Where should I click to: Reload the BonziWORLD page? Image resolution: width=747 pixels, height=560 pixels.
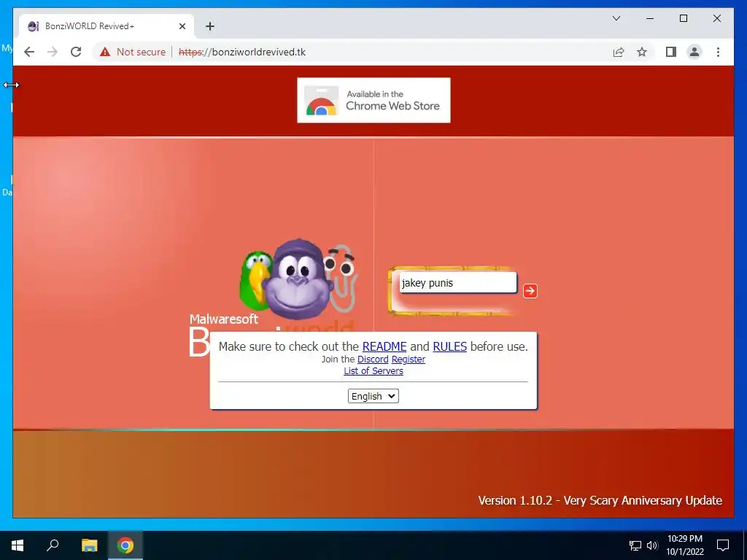pyautogui.click(x=76, y=52)
